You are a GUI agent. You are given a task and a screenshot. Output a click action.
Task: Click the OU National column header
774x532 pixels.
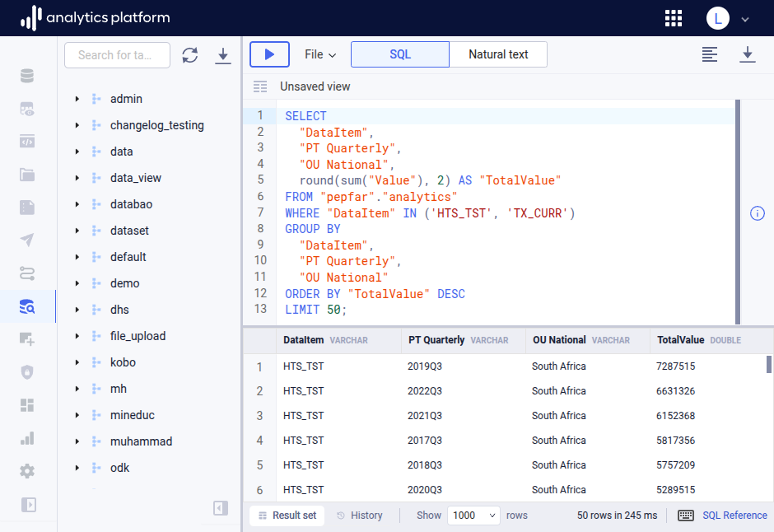click(588, 340)
